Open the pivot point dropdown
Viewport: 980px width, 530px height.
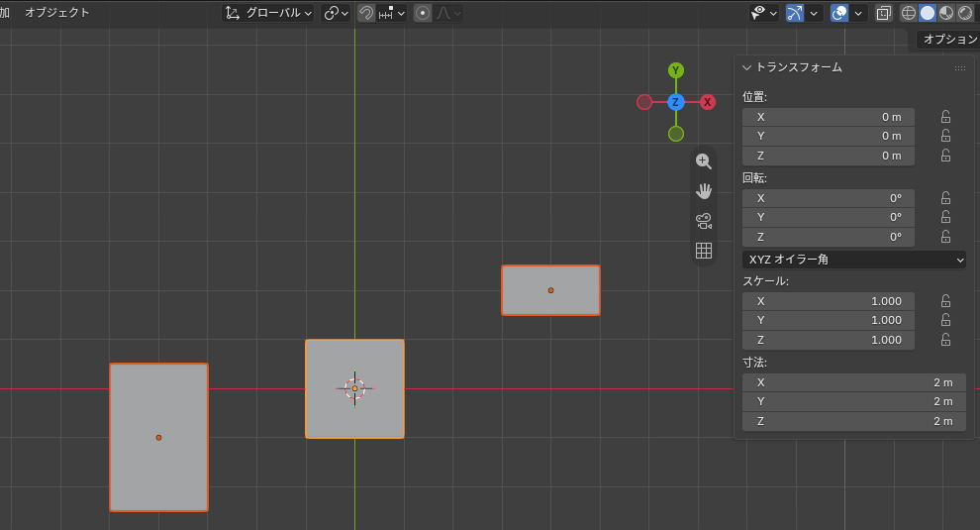click(336, 13)
